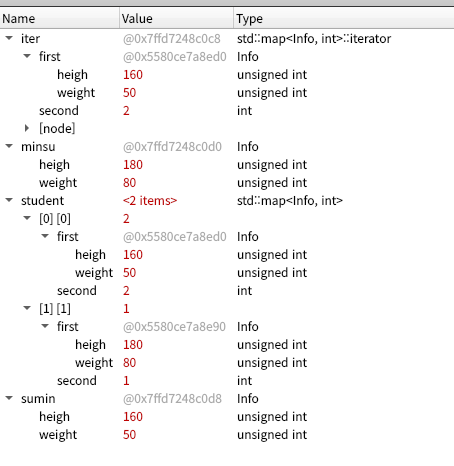This screenshot has height=466, width=454.
Task: Click minsu address value @0x7ffd7248c0d0
Action: 172,147
